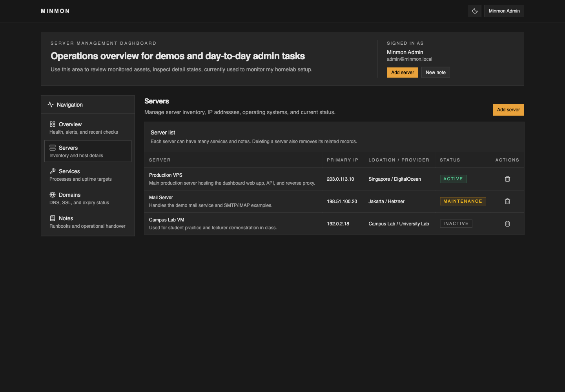The width and height of the screenshot is (565, 392).
Task: Open the Domains navigation item
Action: click(x=88, y=198)
